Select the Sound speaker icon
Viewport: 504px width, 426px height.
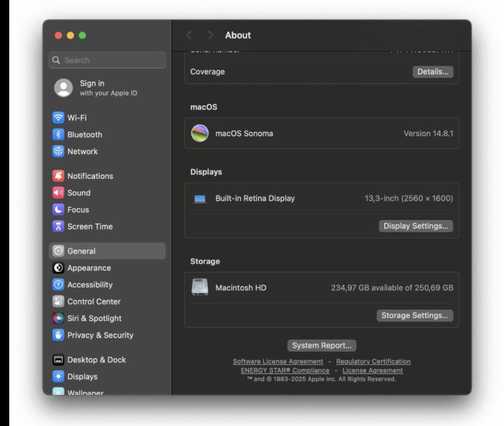click(x=58, y=193)
